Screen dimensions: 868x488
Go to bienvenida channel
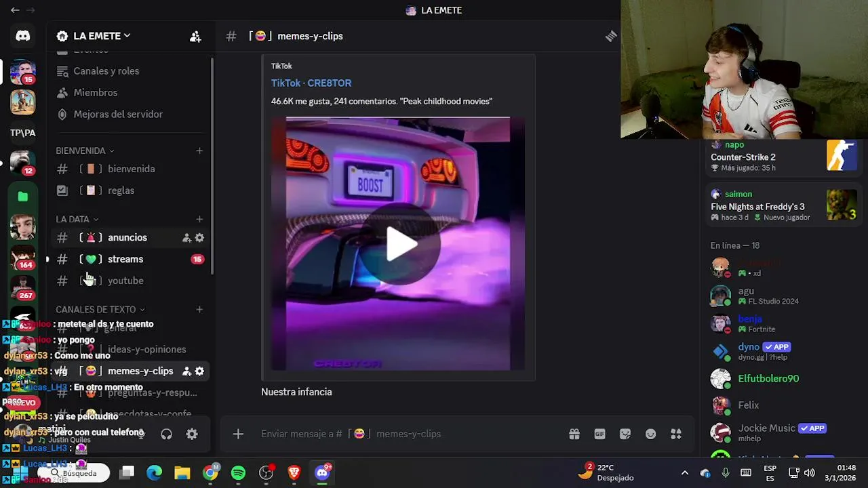click(129, 169)
